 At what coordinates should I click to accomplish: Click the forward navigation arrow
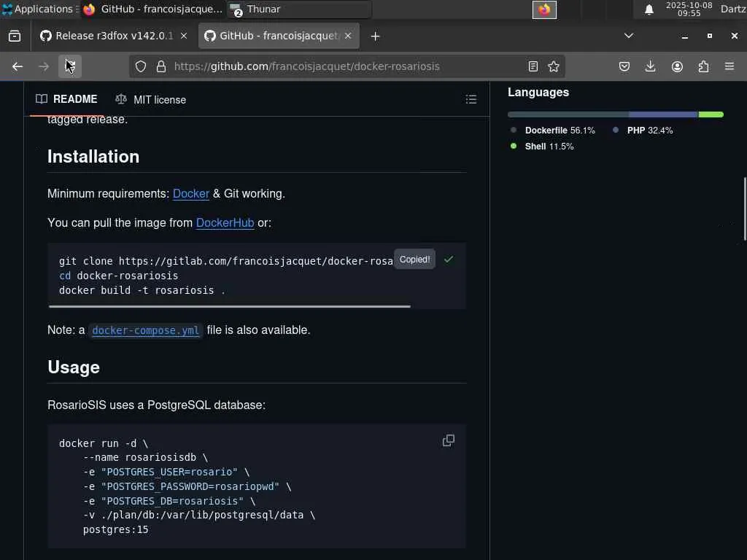pyautogui.click(x=44, y=66)
